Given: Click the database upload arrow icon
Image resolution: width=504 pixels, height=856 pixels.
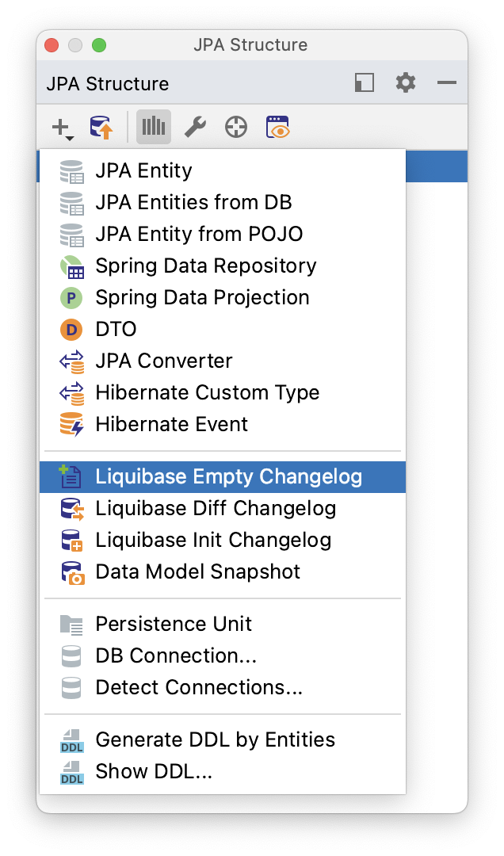Looking at the screenshot, I should (x=101, y=127).
